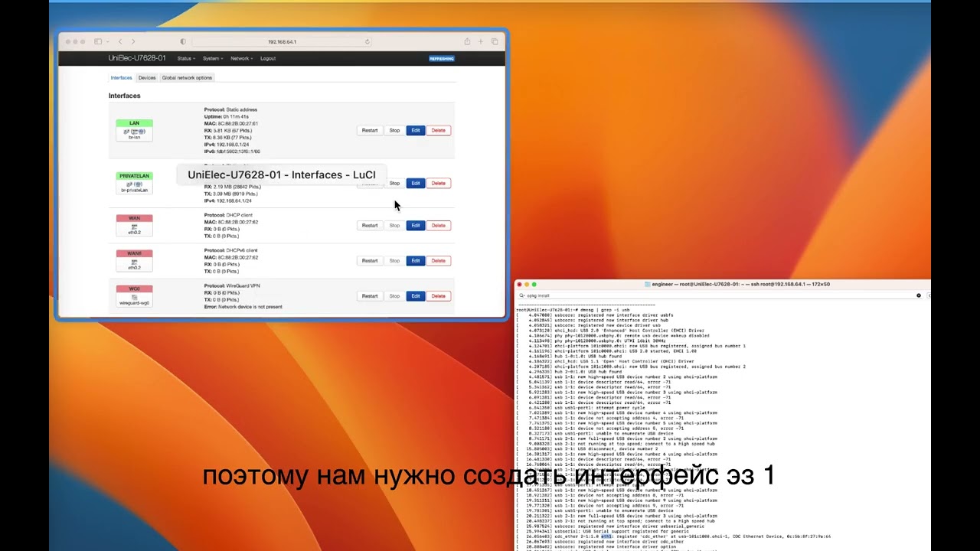Click the Terminal search field with 'opkg install'
This screenshot has height=551, width=980.
point(720,295)
